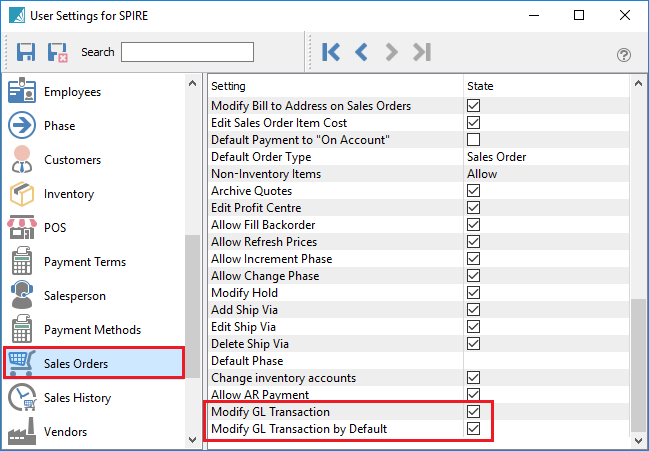Viewport: 649px width, 451px height.
Task: Go to previous record arrow
Action: click(x=361, y=52)
